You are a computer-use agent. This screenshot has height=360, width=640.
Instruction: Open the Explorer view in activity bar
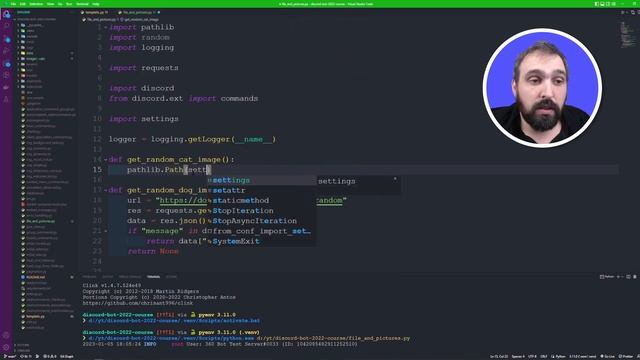(x=6, y=15)
